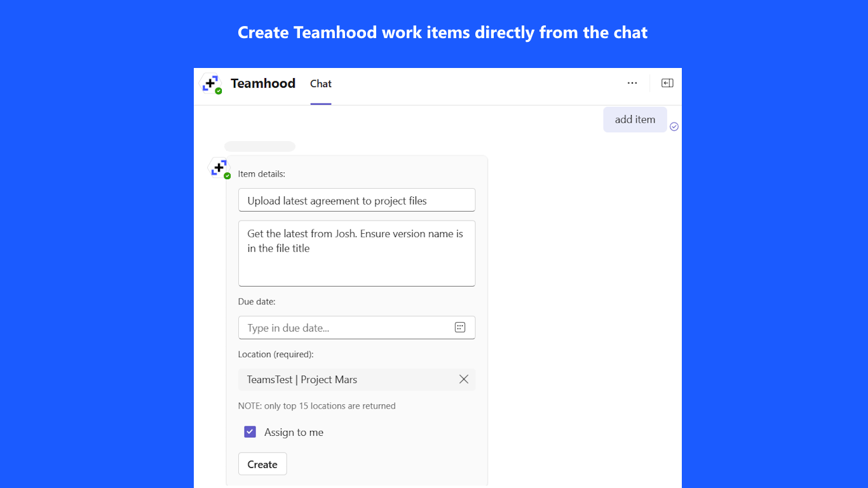Click the gray loading placeholder bar above the card
868x488 pixels.
coord(260,147)
